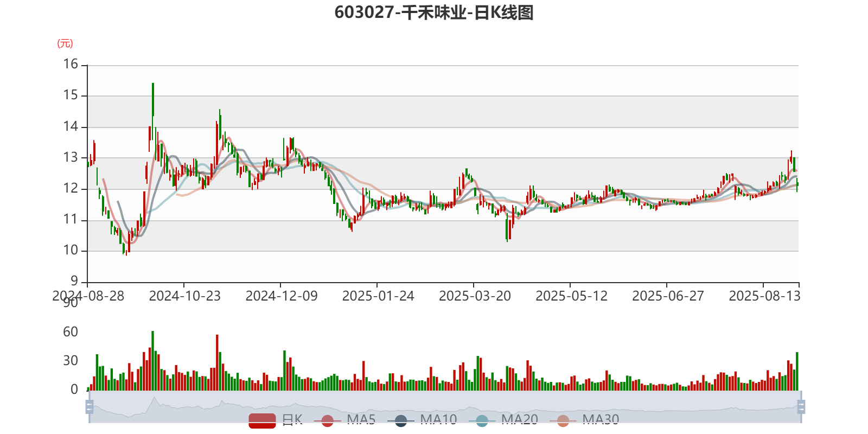Click the price axis label 12
The height and width of the screenshot is (434, 868).
(x=71, y=188)
